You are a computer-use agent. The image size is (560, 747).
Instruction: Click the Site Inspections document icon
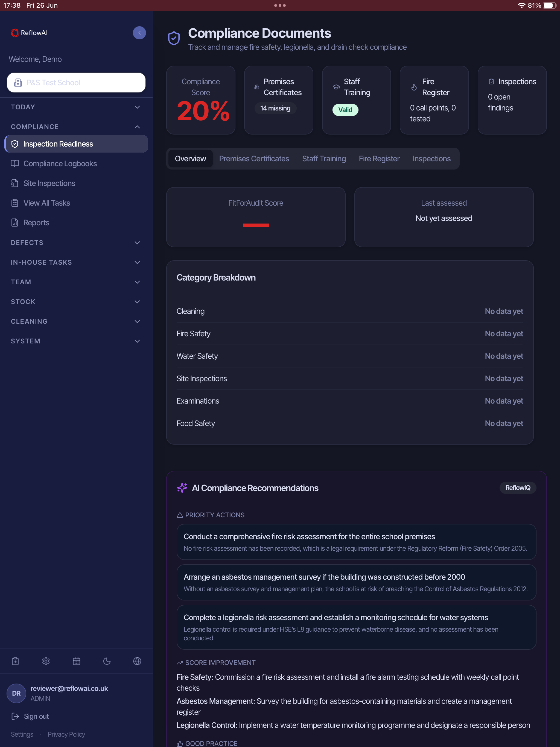(15, 183)
